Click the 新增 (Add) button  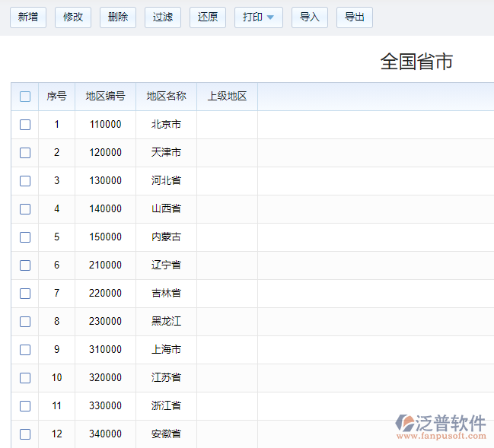click(x=28, y=17)
